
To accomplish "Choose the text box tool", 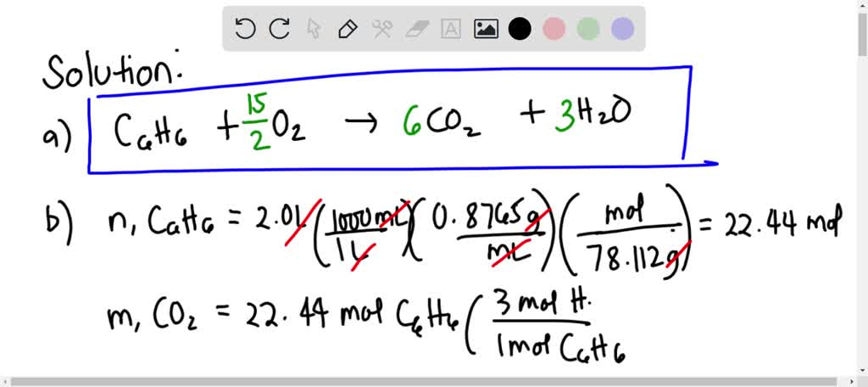I will (451, 29).
